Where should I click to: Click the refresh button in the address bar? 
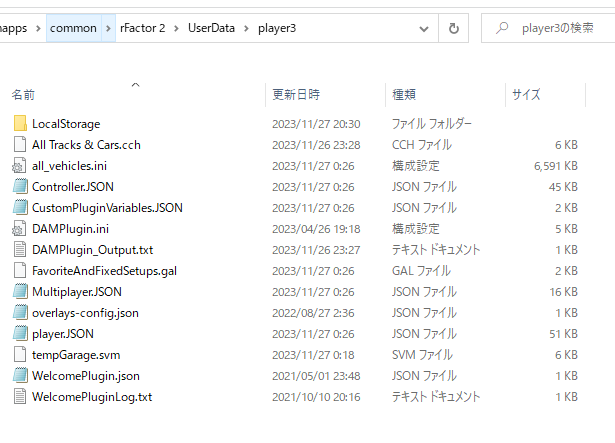(453, 28)
